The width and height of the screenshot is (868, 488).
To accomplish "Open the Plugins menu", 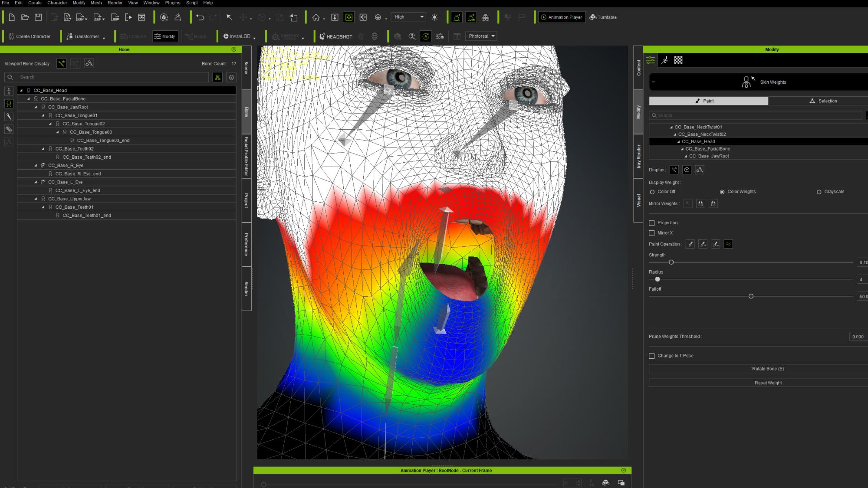I will tap(172, 3).
